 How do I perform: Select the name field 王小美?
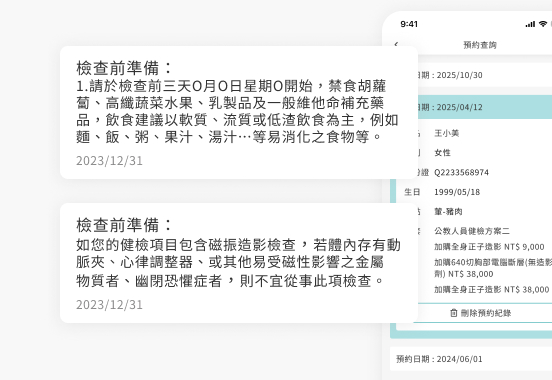[x=446, y=133]
